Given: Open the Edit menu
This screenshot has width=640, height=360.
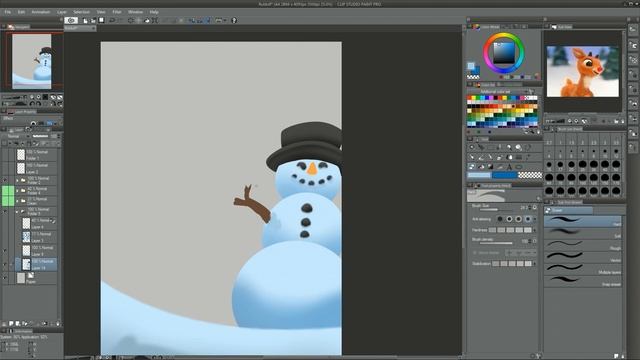Looking at the screenshot, I should [21, 12].
